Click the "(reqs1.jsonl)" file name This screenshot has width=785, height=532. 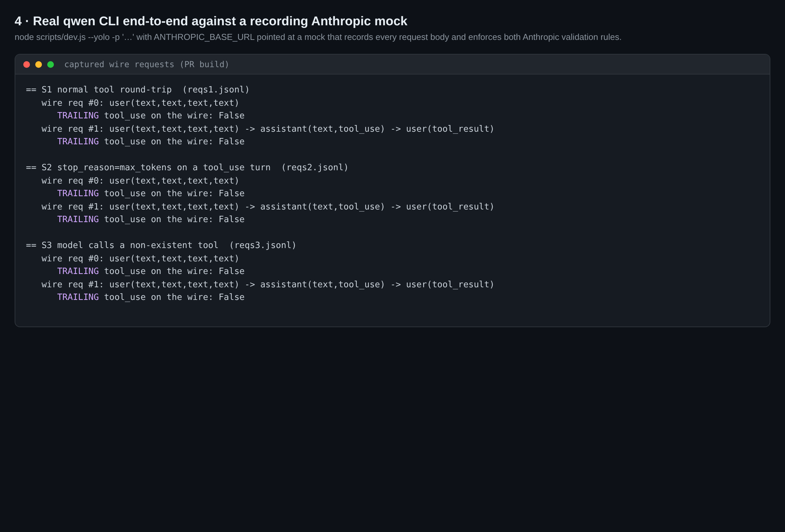216,90
